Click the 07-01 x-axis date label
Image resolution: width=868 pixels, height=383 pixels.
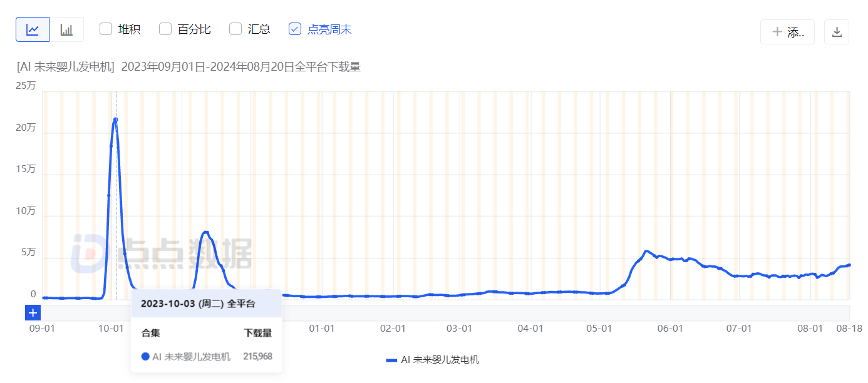click(738, 329)
